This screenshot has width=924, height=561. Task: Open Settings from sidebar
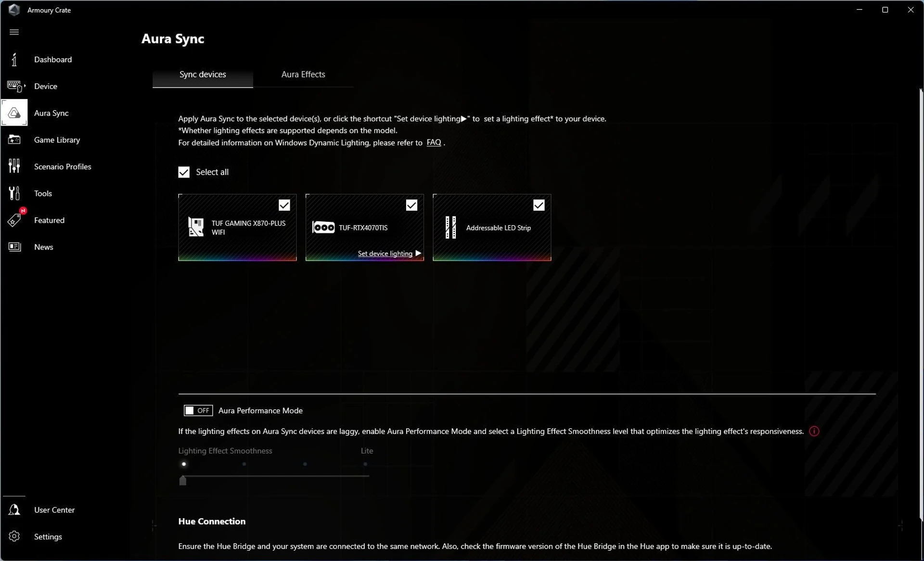tap(48, 536)
